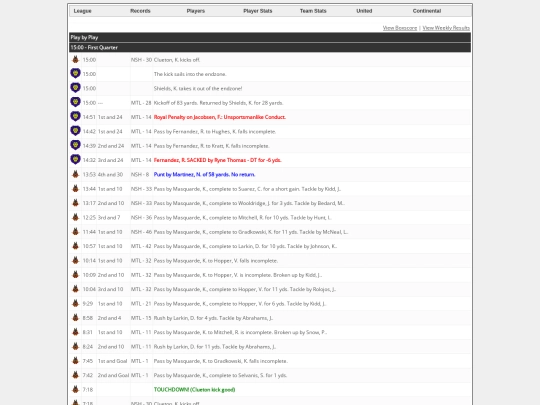
Task: Click 'Shields, K. takes it out of the endzone!'
Action: 198,89
